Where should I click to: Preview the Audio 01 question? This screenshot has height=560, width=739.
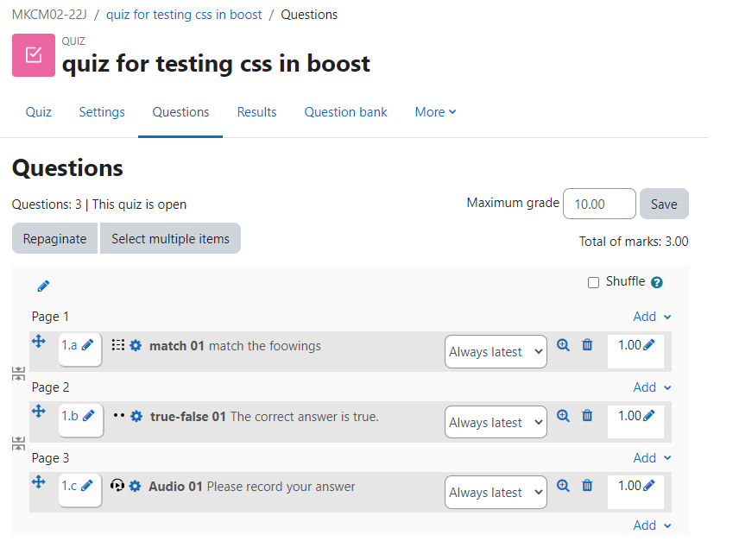(563, 486)
